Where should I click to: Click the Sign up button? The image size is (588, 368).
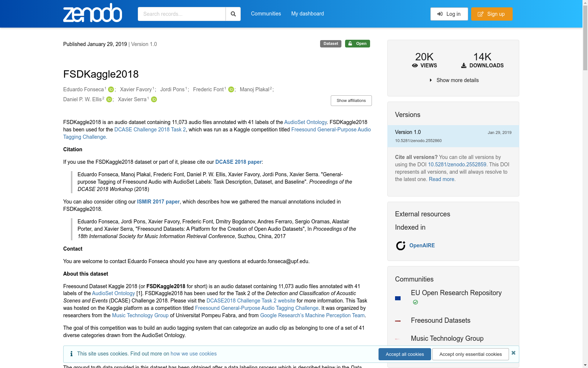[x=492, y=14]
